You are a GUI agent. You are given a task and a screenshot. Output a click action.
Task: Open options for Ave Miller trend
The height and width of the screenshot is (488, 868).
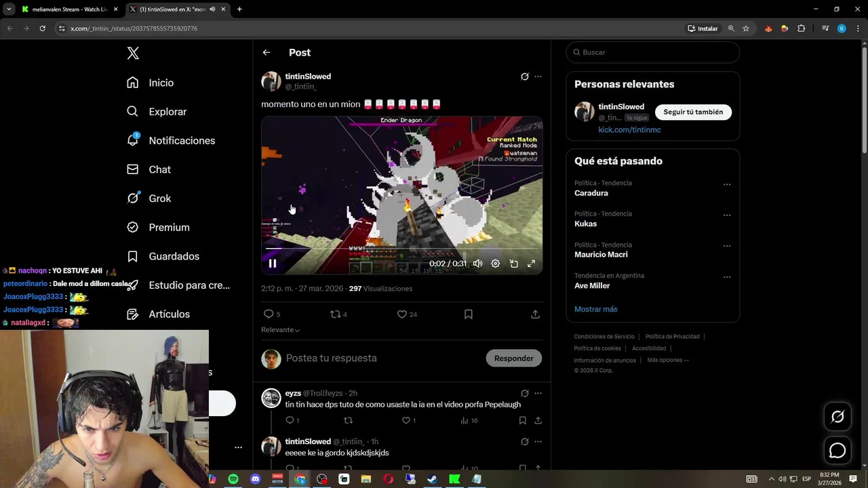tap(727, 277)
